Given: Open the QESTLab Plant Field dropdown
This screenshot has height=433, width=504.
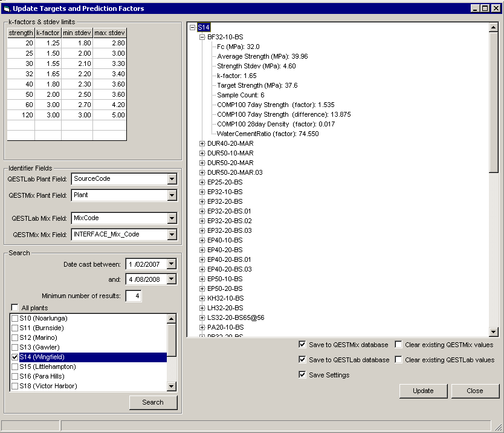Looking at the screenshot, I should coord(172,179).
